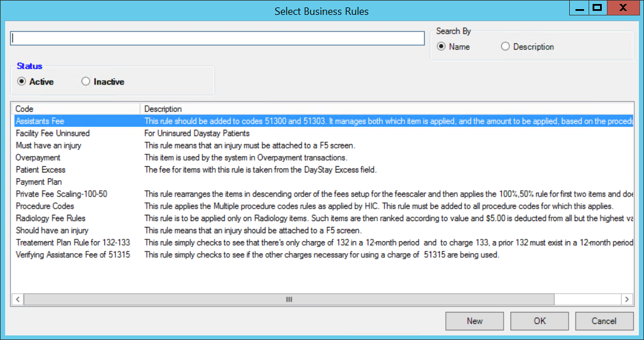The image size is (644, 340).
Task: Click the right arrow of horizontal scrollbar
Action: pyautogui.click(x=627, y=299)
